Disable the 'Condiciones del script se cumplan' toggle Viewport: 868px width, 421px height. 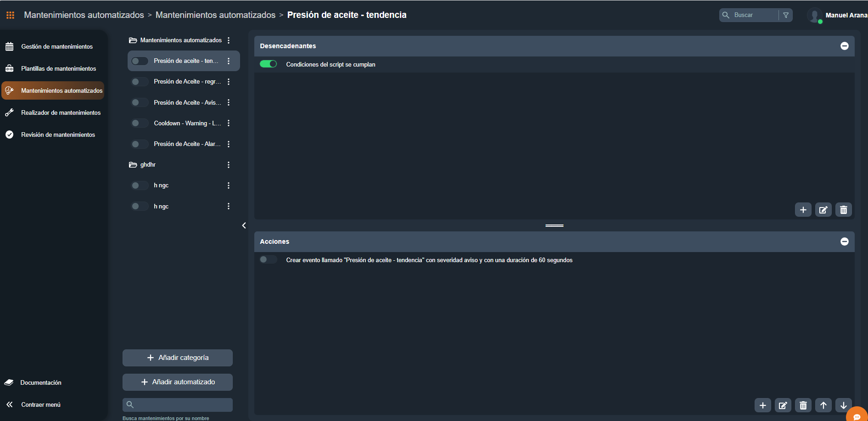(x=269, y=64)
